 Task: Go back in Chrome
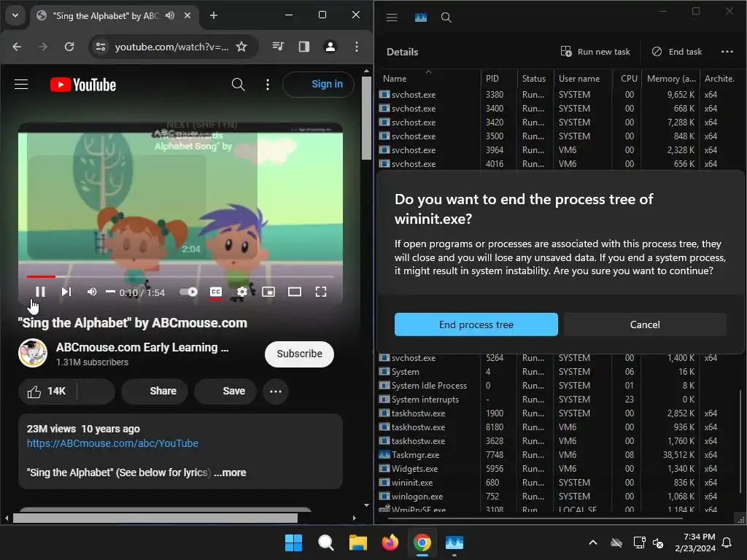(18, 47)
